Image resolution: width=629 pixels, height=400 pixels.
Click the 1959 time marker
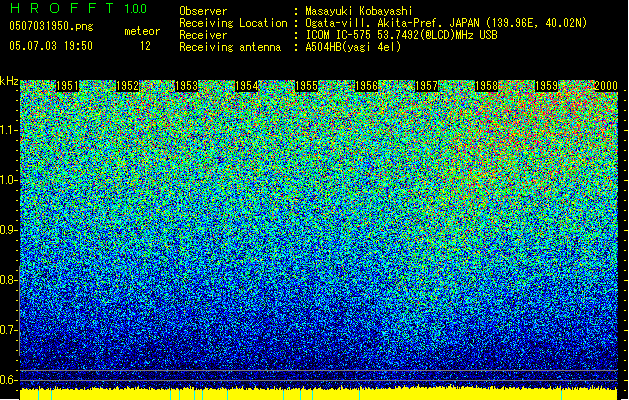(546, 86)
